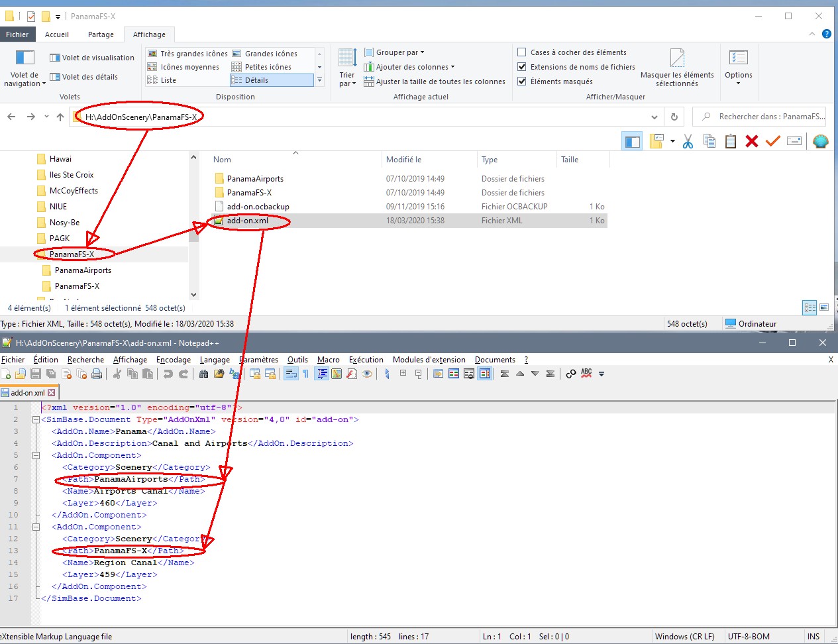Collapse the SimBase.Document fold marker on line 2

[x=36, y=419]
